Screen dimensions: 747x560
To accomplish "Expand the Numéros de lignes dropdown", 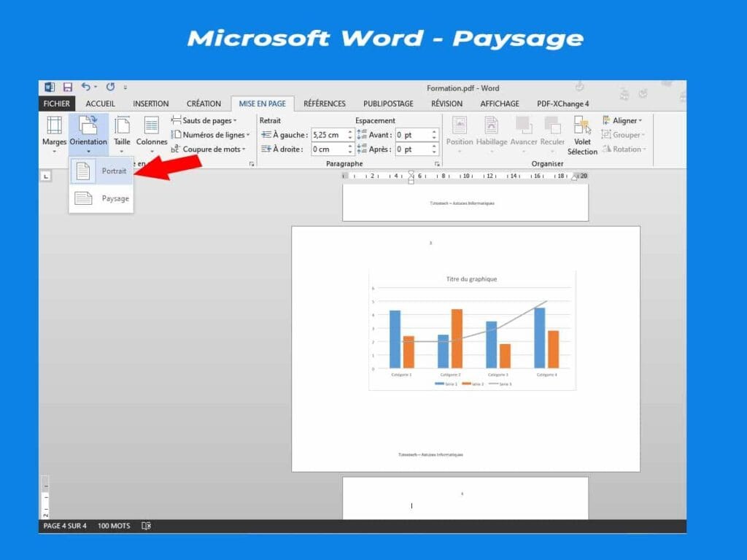I will click(210, 135).
